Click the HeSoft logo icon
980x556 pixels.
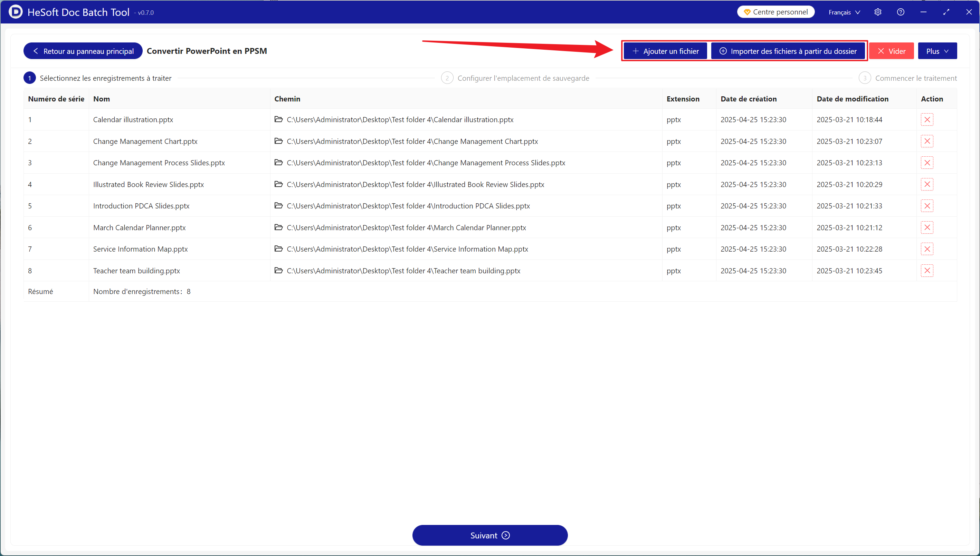point(15,12)
